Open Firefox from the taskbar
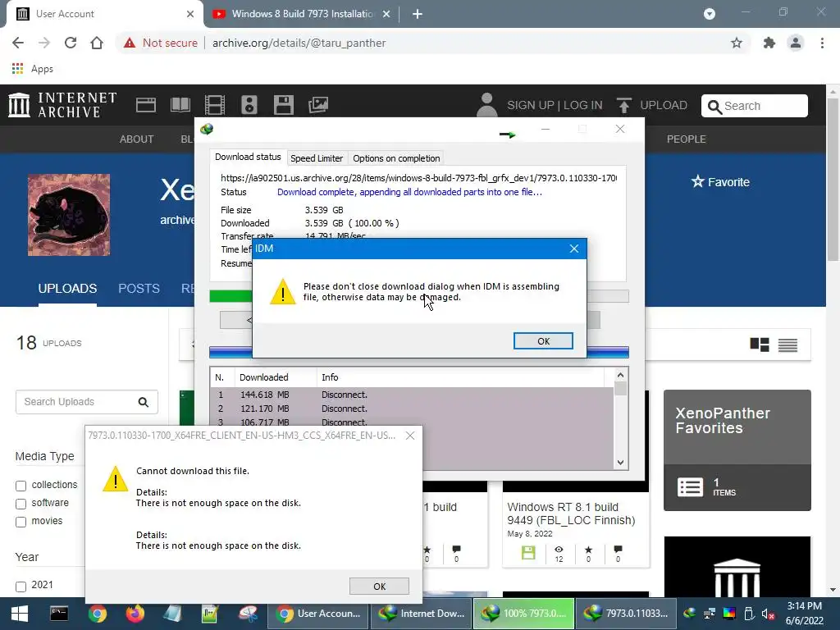The image size is (840, 630). [135, 614]
